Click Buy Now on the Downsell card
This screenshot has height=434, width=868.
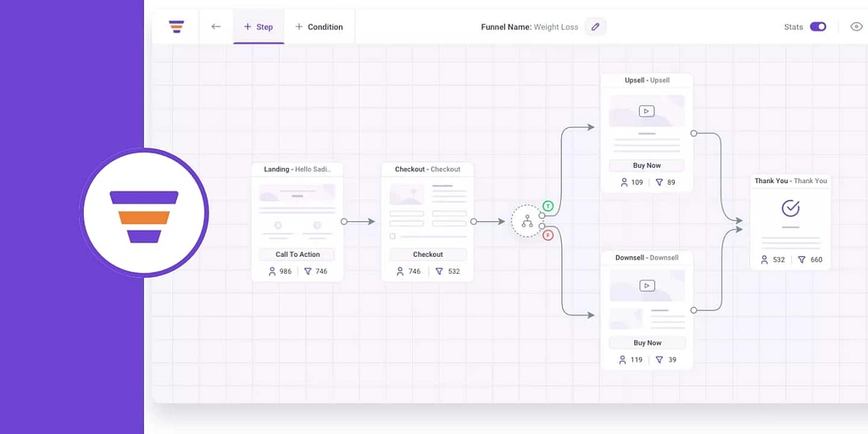coord(647,343)
